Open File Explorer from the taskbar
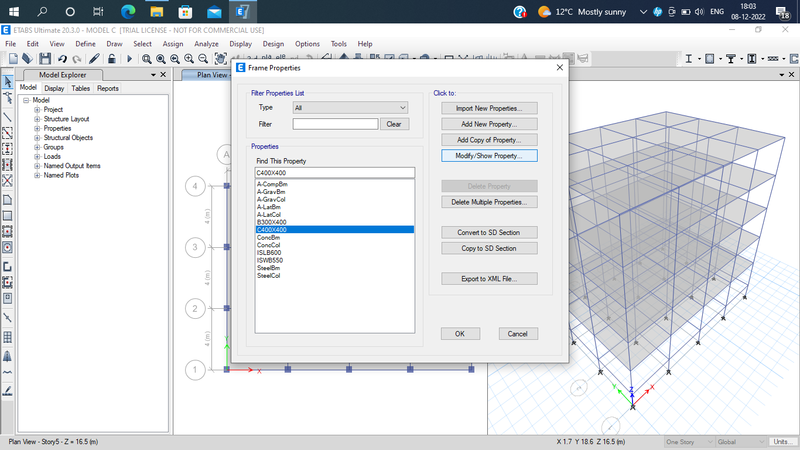The height and width of the screenshot is (450, 800). 157,11
